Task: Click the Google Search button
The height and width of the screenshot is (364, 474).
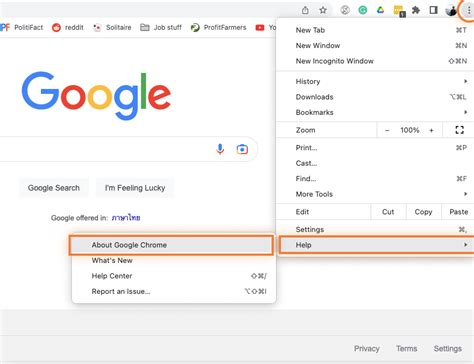Action: click(x=54, y=188)
